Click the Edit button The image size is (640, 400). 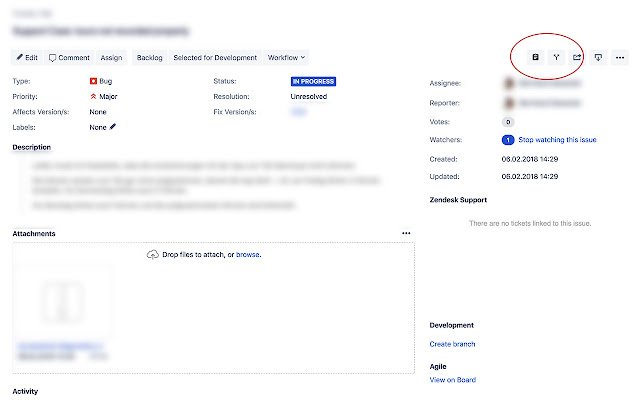click(27, 58)
